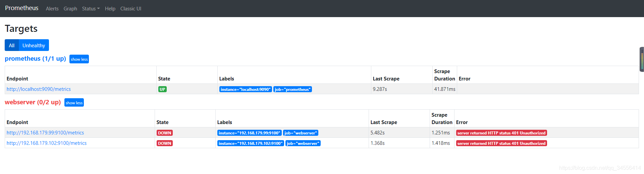Select last scrape value 9.287s

point(380,89)
